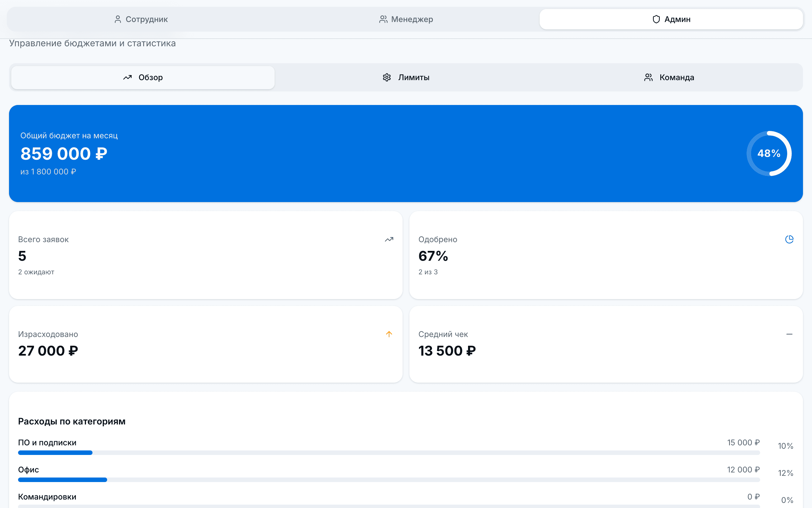Screen dimensions: 812x508
Task: Click the person icon beside Сотрудник
Action: coord(118,19)
